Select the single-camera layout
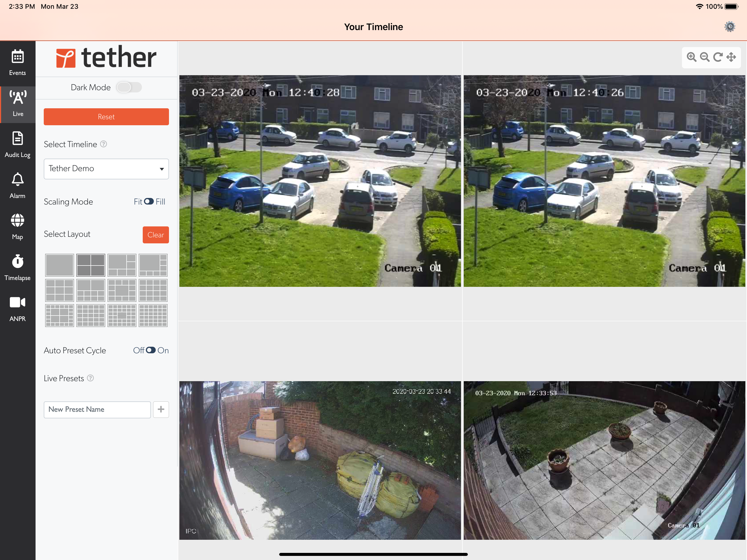 [59, 265]
